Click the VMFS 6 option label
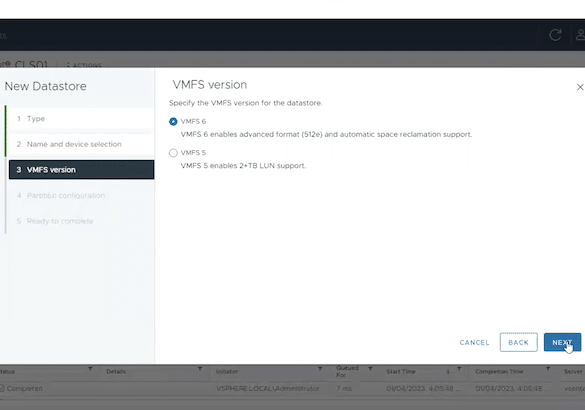This screenshot has height=410, width=585. coord(193,122)
